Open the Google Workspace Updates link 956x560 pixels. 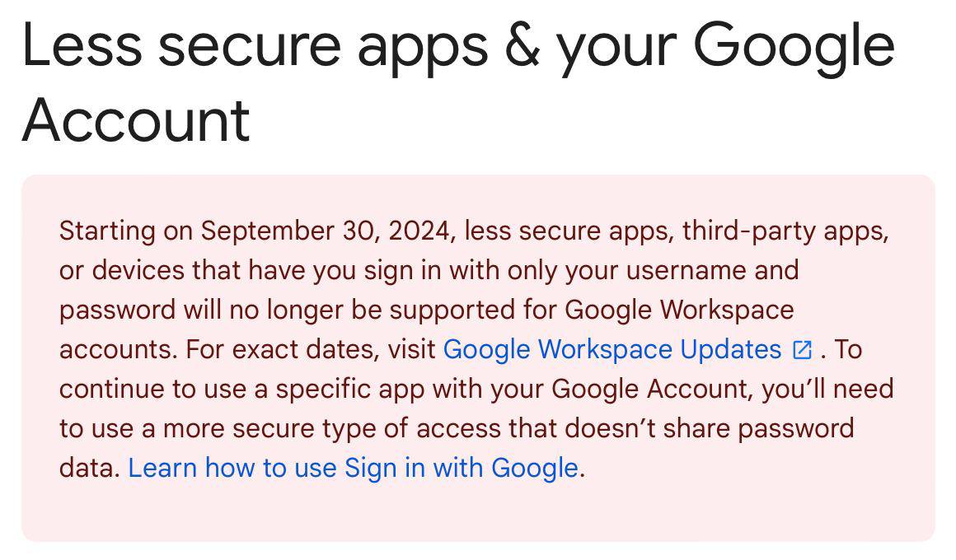(612, 349)
